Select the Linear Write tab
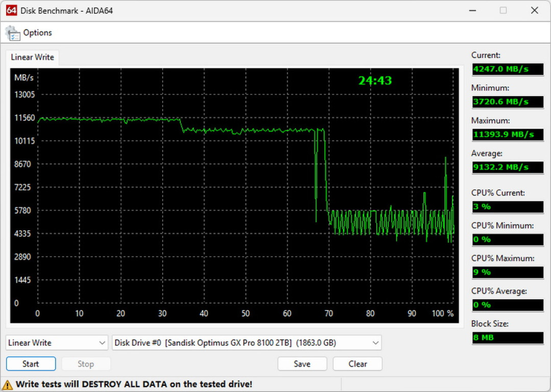 pos(32,57)
